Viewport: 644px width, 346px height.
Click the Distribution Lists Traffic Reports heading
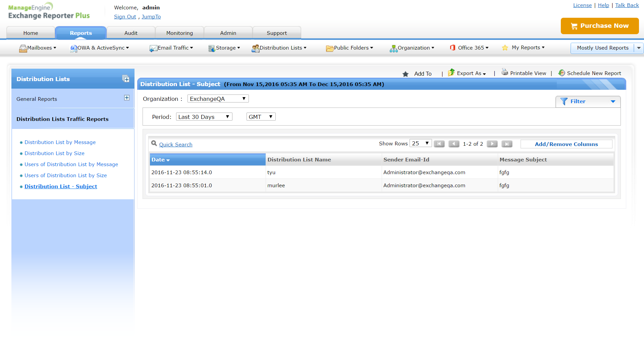click(62, 119)
